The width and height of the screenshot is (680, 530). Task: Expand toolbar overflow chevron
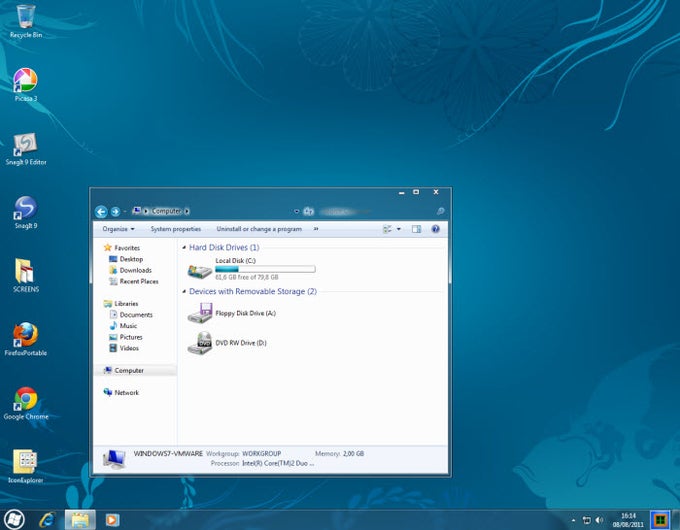tap(316, 229)
